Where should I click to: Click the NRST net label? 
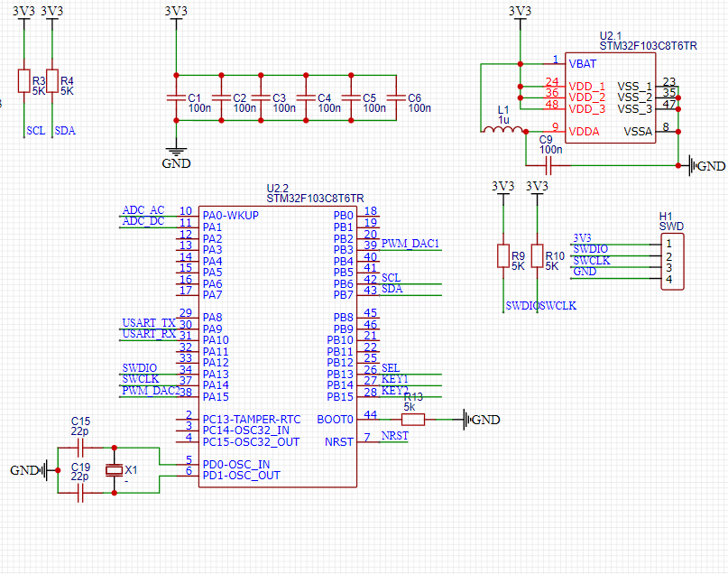[394, 436]
